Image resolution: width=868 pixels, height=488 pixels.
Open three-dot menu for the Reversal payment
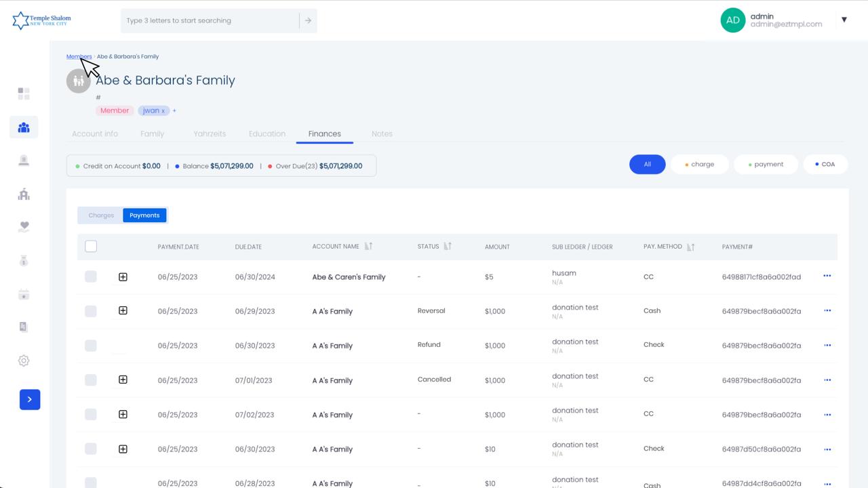point(827,310)
